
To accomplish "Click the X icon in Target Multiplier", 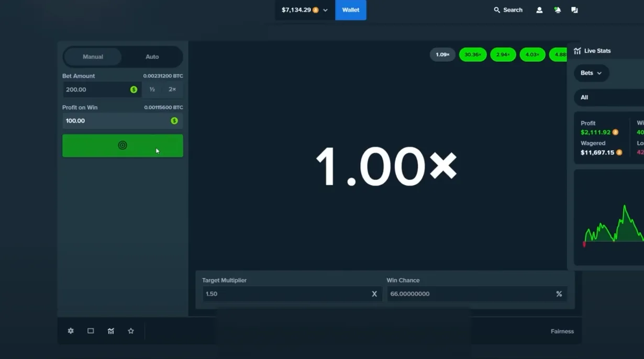I will pos(374,294).
